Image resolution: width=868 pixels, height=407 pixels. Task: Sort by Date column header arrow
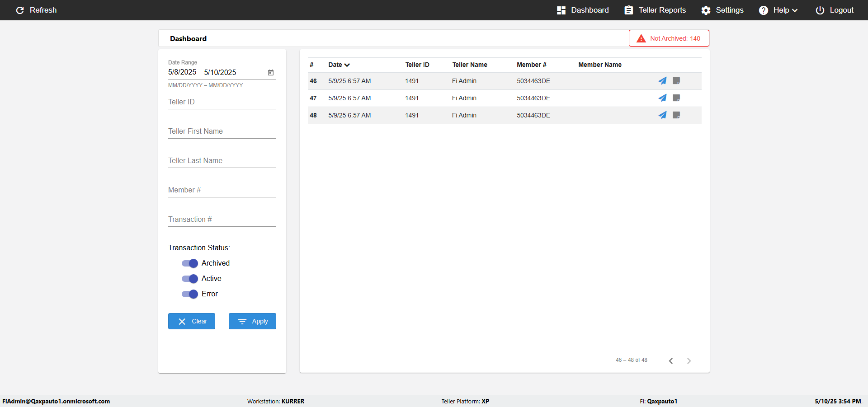coord(347,65)
